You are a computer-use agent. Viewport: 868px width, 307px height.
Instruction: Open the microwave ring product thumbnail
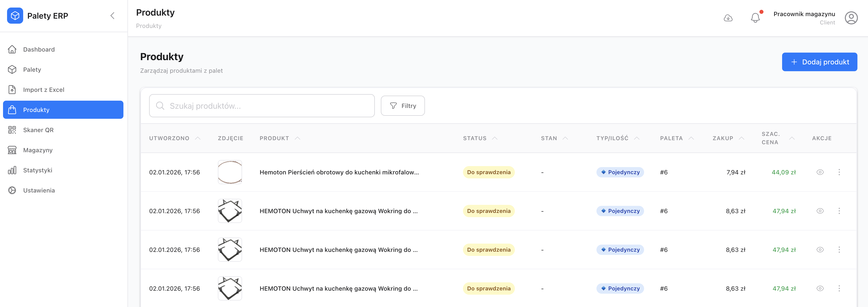point(230,172)
